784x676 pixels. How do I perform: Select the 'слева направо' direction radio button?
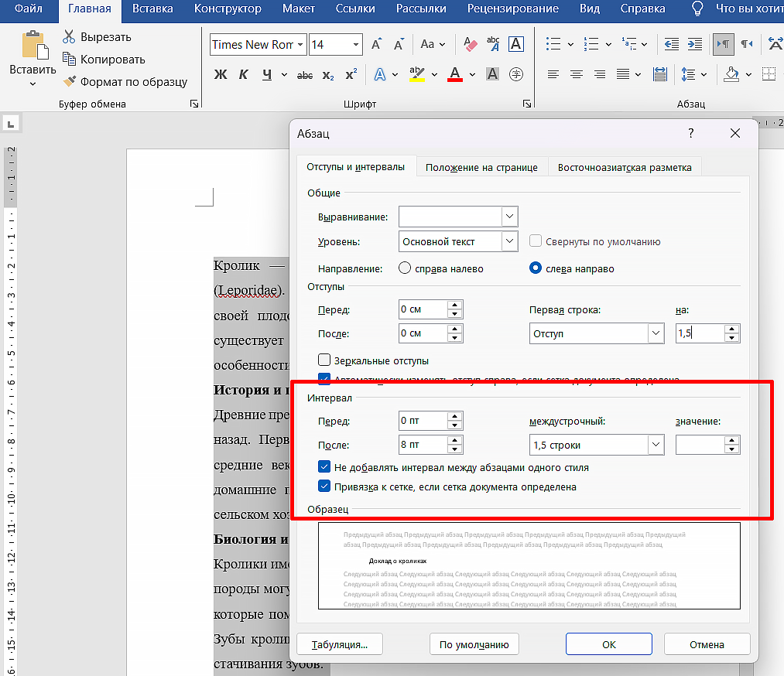(535, 268)
